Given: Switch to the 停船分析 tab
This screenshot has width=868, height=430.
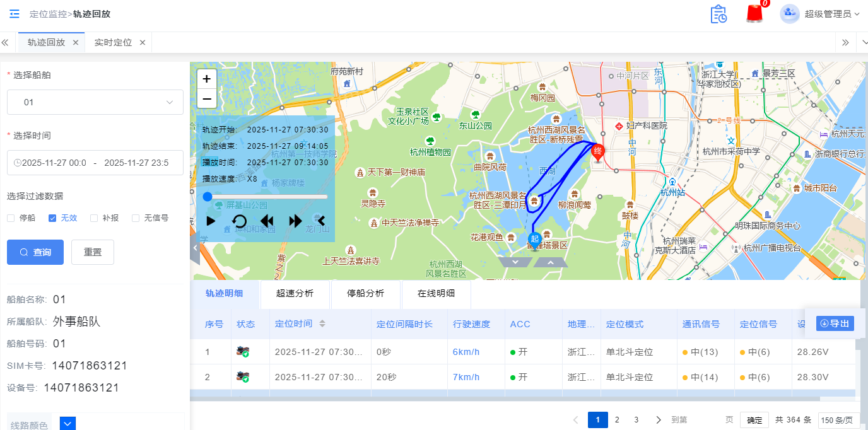Looking at the screenshot, I should [x=366, y=293].
